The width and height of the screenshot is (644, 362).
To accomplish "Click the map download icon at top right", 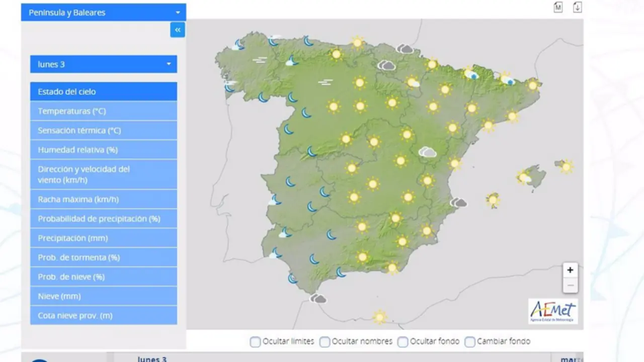I will 577,8.
